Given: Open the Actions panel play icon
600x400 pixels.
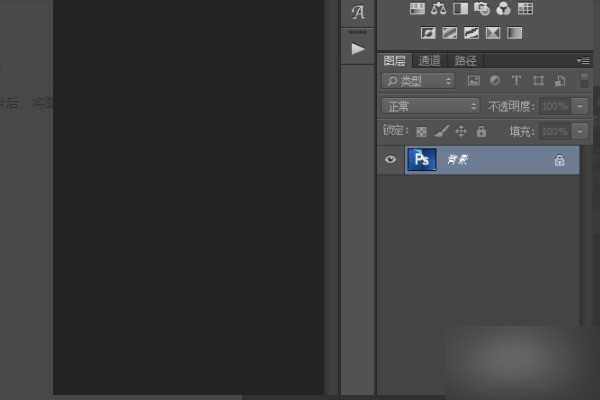Looking at the screenshot, I should pos(358,48).
